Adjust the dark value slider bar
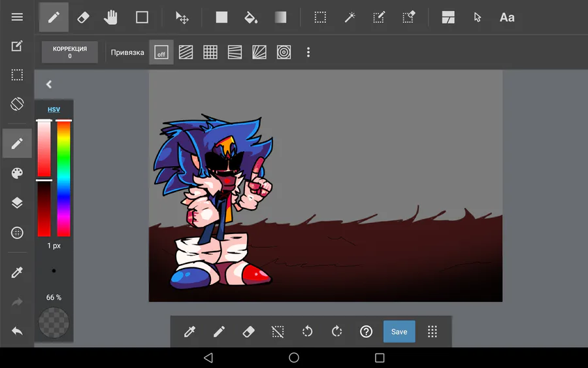Image resolution: width=588 pixels, height=368 pixels. (x=44, y=209)
